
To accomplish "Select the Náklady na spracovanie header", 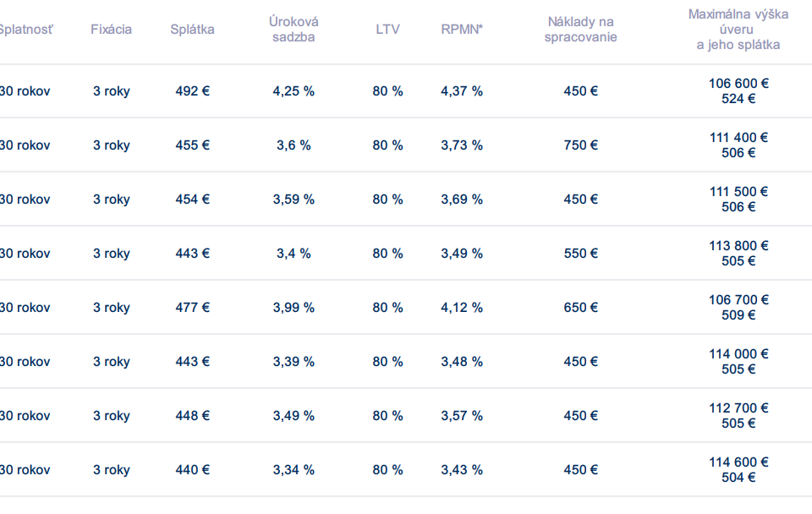I will 580,30.
